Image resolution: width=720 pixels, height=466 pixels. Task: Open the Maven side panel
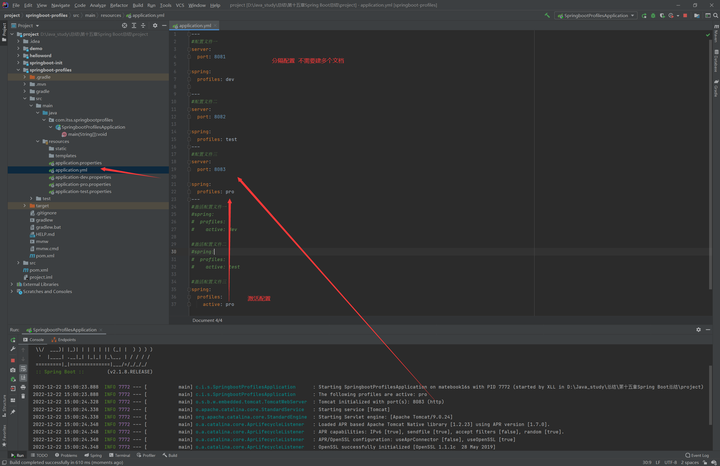tap(716, 35)
